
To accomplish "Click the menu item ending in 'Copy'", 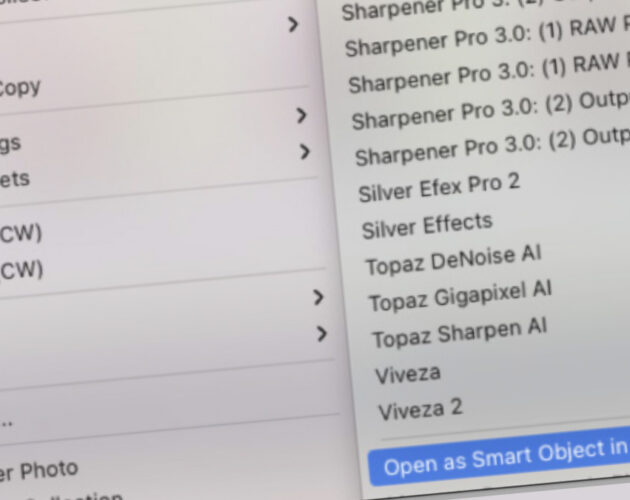I will [20, 87].
